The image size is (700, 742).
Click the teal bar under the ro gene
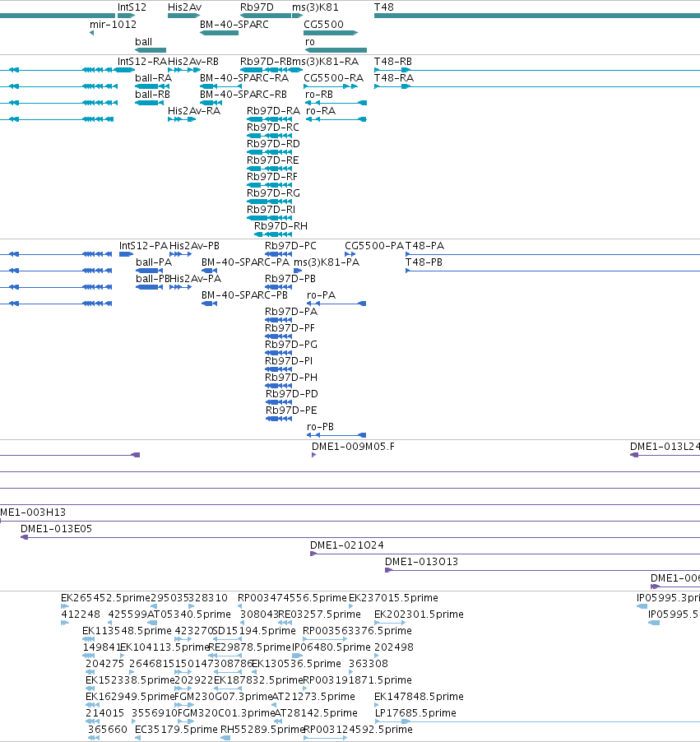pyautogui.click(x=336, y=49)
